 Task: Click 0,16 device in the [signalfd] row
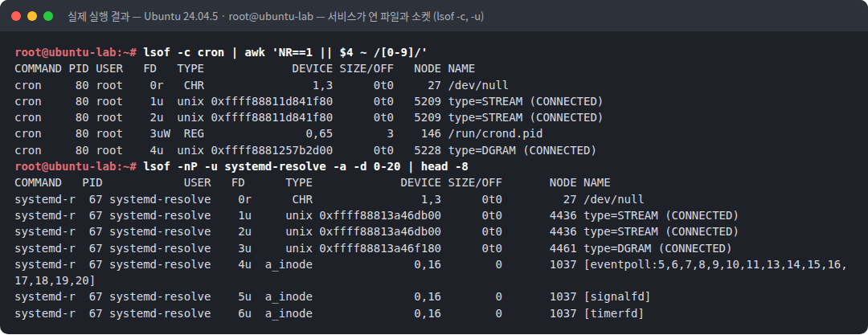pos(428,296)
